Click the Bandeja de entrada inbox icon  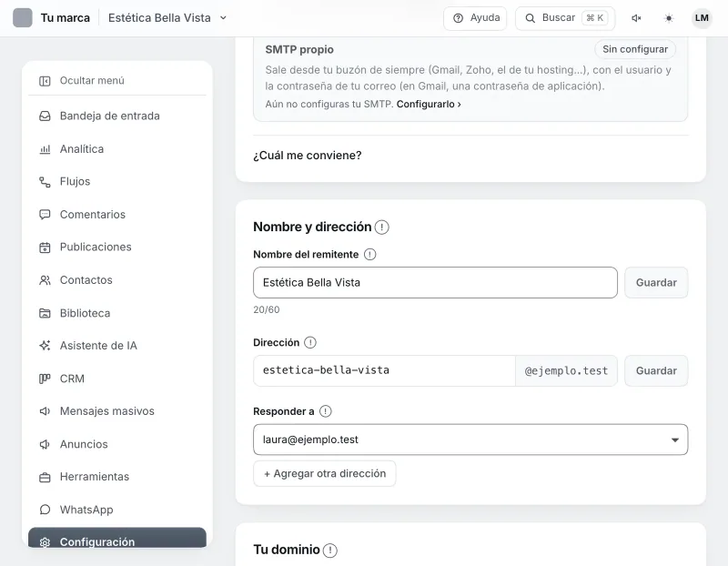45,116
